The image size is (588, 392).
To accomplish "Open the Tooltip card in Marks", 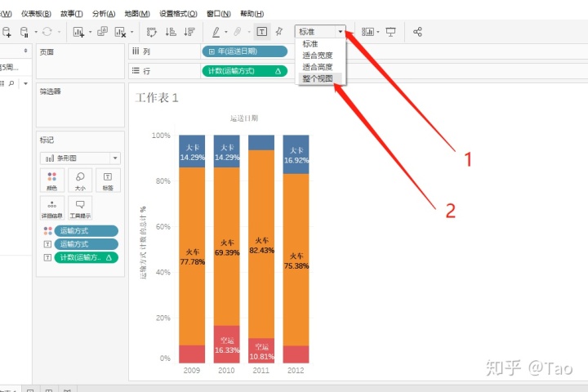I will (x=80, y=207).
